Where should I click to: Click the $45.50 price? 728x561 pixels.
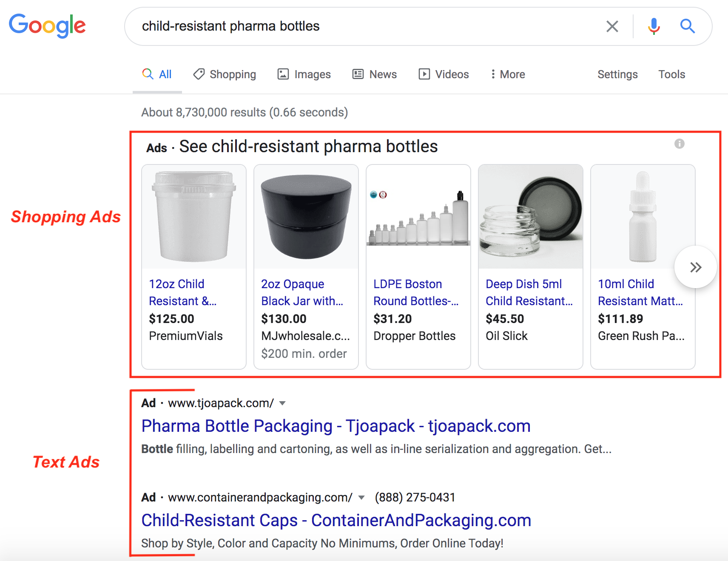pos(505,319)
